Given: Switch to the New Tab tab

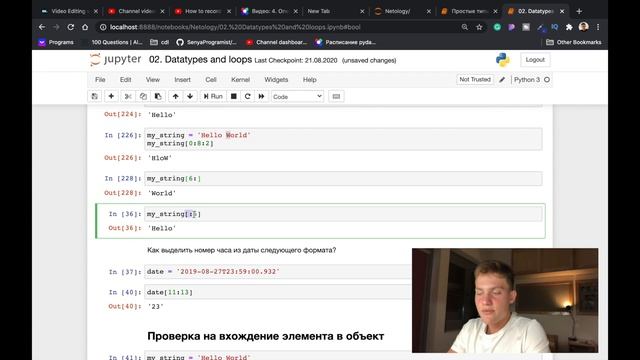Looking at the screenshot, I should click(335, 11).
